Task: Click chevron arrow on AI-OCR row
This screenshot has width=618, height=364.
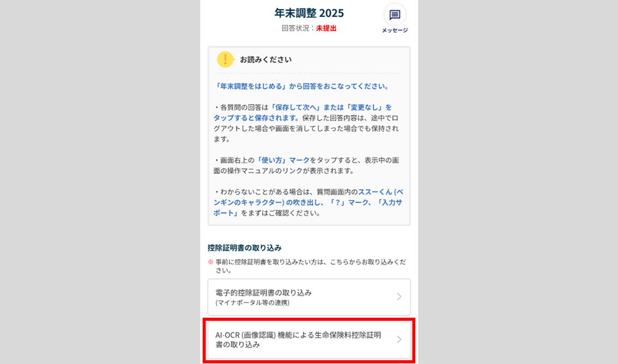Action: (399, 339)
